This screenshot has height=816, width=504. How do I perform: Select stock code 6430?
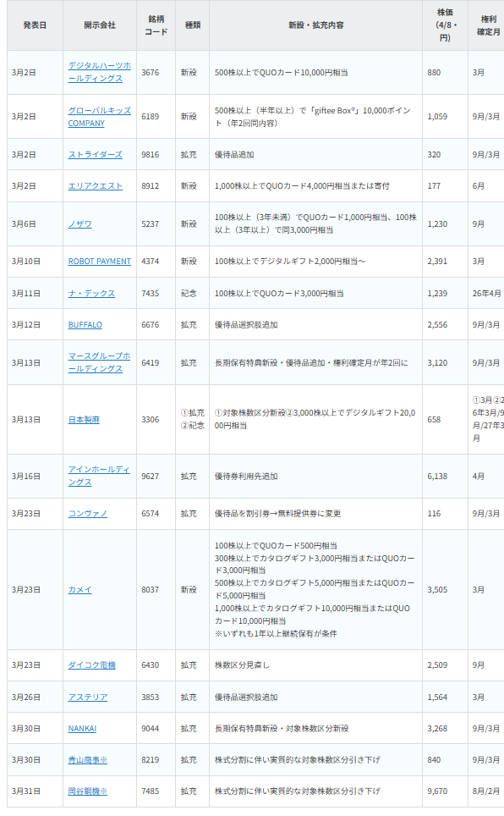point(151,665)
